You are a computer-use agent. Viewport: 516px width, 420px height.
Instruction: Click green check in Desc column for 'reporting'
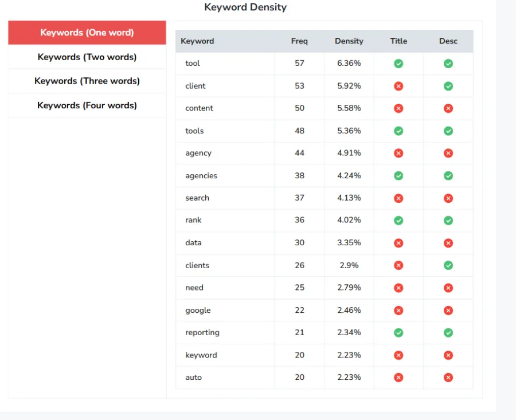[x=448, y=333]
